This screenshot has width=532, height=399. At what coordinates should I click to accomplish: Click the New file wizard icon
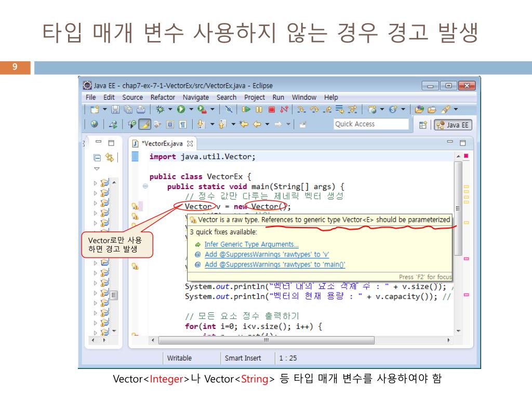[x=95, y=109]
